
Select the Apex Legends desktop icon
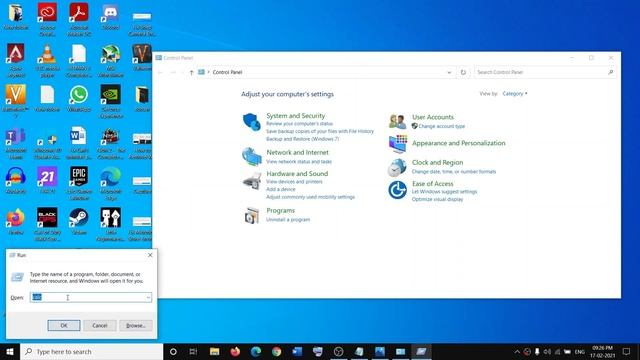[x=16, y=60]
